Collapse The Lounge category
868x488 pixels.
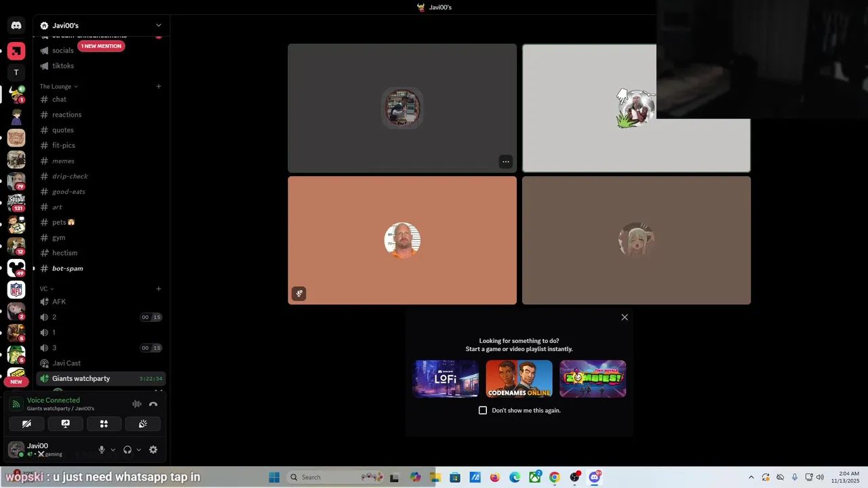(58, 86)
